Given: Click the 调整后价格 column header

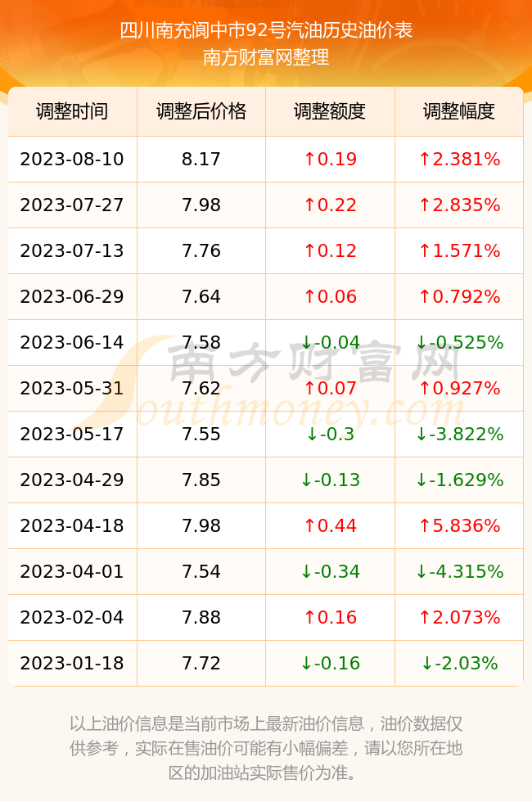Looking at the screenshot, I should pos(201,111).
